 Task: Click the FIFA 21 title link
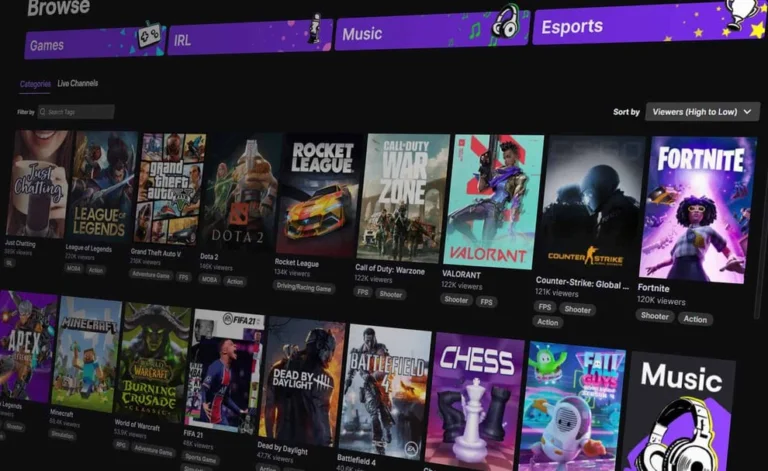pyautogui.click(x=193, y=434)
